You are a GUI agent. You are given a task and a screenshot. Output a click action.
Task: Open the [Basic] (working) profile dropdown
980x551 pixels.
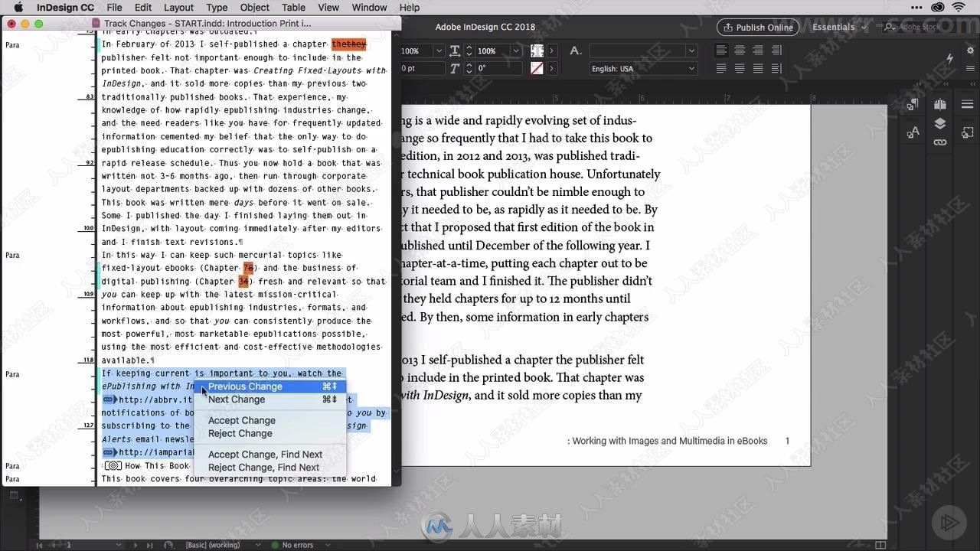[x=257, y=545]
